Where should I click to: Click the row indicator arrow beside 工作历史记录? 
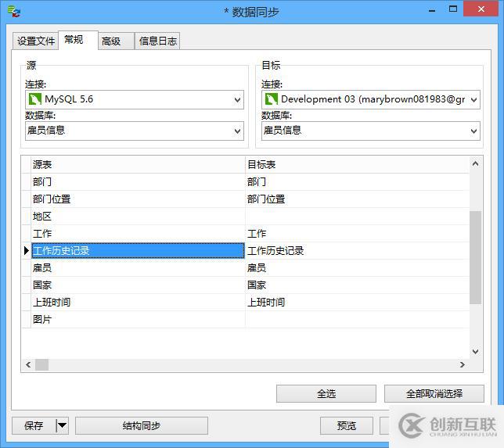point(27,250)
